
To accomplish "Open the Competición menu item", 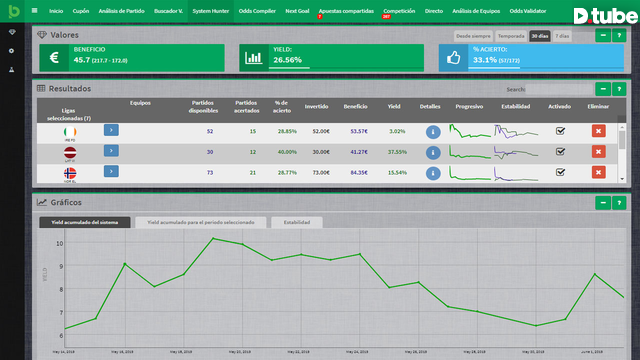I will click(x=399, y=11).
